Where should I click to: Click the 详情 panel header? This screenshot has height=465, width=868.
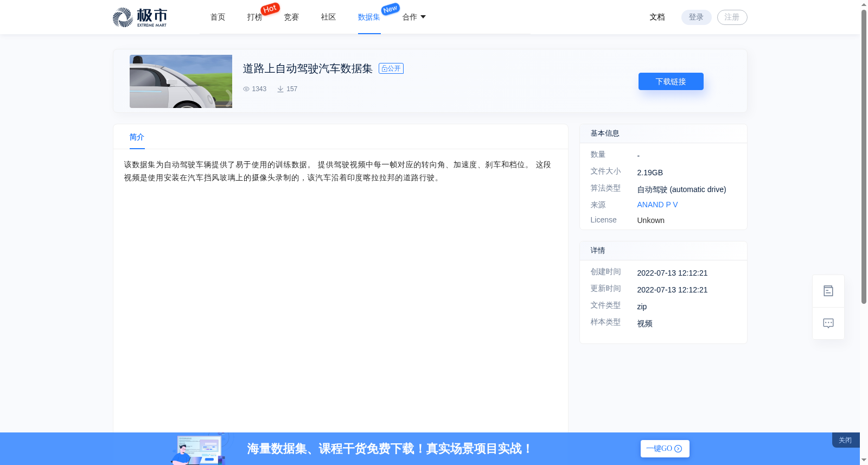663,251
